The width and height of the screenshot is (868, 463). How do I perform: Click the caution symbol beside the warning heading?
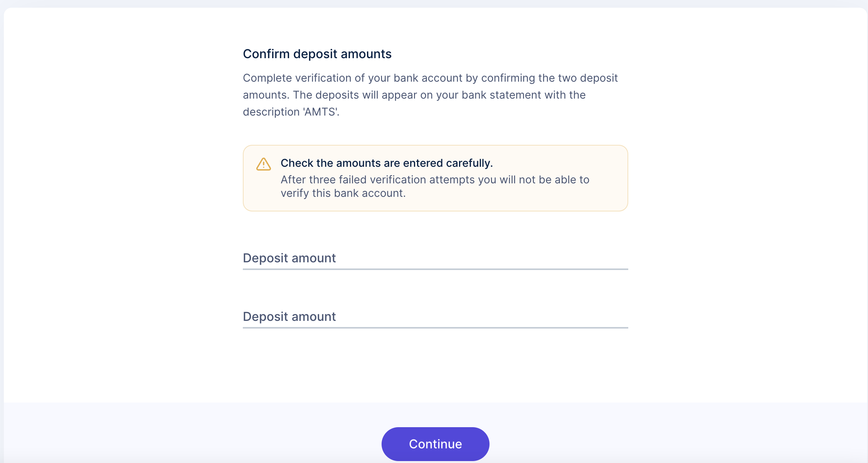coord(263,164)
